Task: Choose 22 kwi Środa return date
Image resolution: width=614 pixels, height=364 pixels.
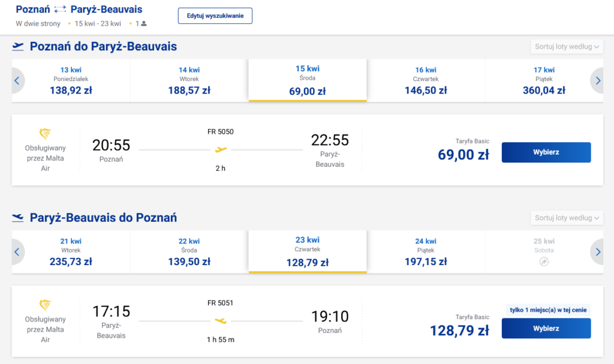Action: [x=189, y=251]
